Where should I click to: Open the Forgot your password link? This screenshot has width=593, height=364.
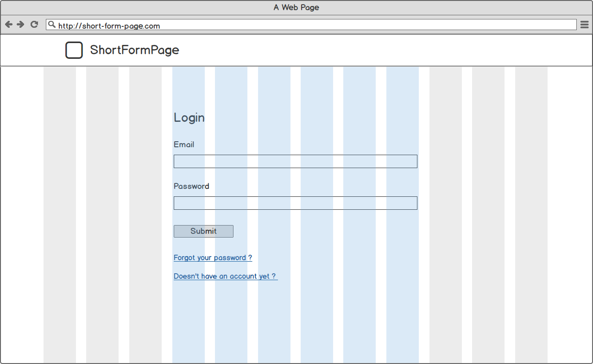213,257
